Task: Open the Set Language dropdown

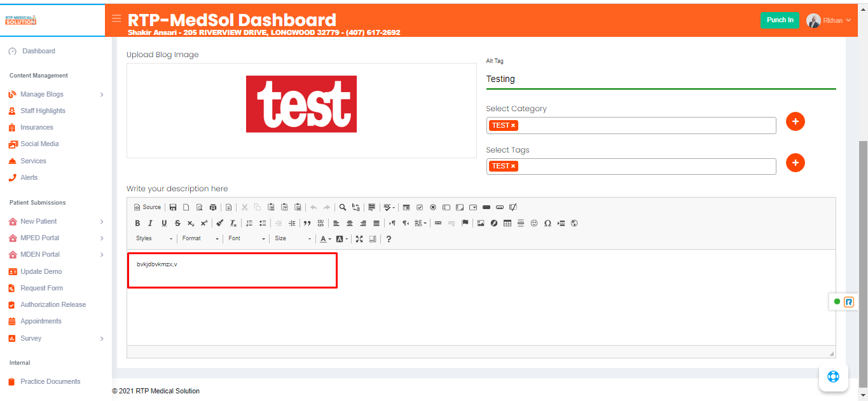Action: click(421, 223)
